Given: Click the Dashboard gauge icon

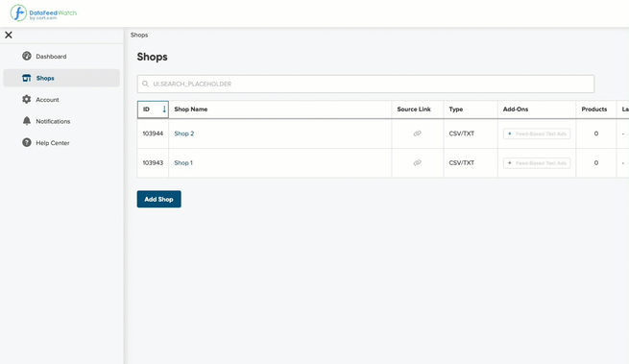Looking at the screenshot, I should click(x=27, y=57).
